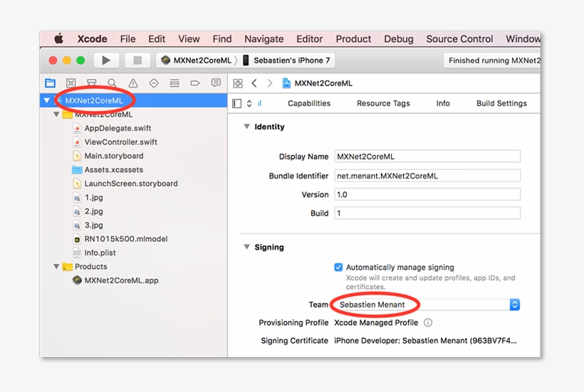Open the Xcode application menu
Screen dimensions: 584x392
tap(92, 39)
